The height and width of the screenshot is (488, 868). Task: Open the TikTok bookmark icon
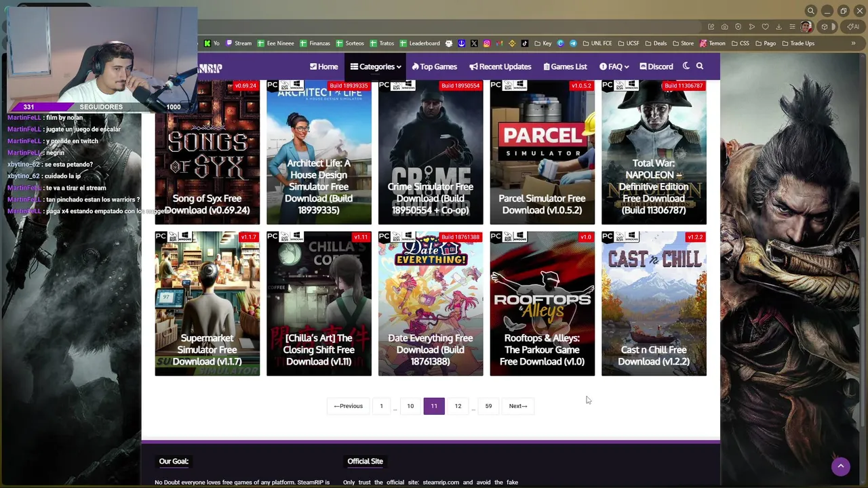coord(525,43)
